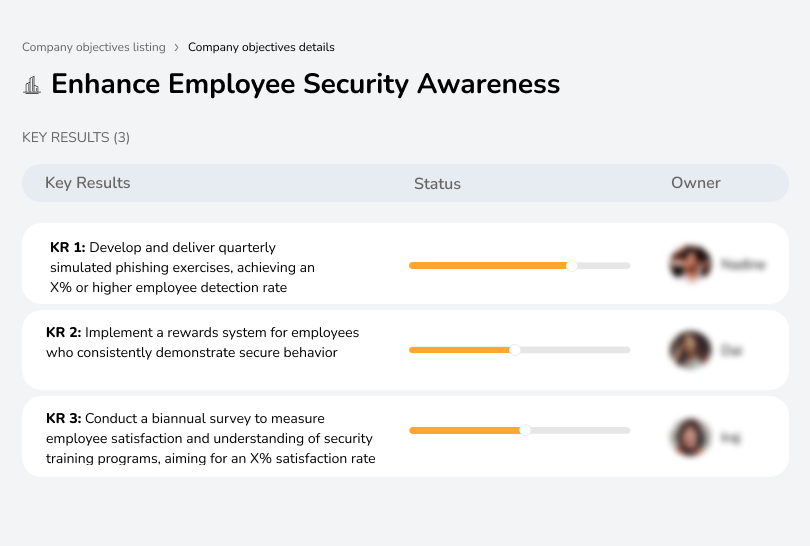The width and height of the screenshot is (810, 546).
Task: Open the owner avatar in KR 3 row
Action: (x=690, y=437)
